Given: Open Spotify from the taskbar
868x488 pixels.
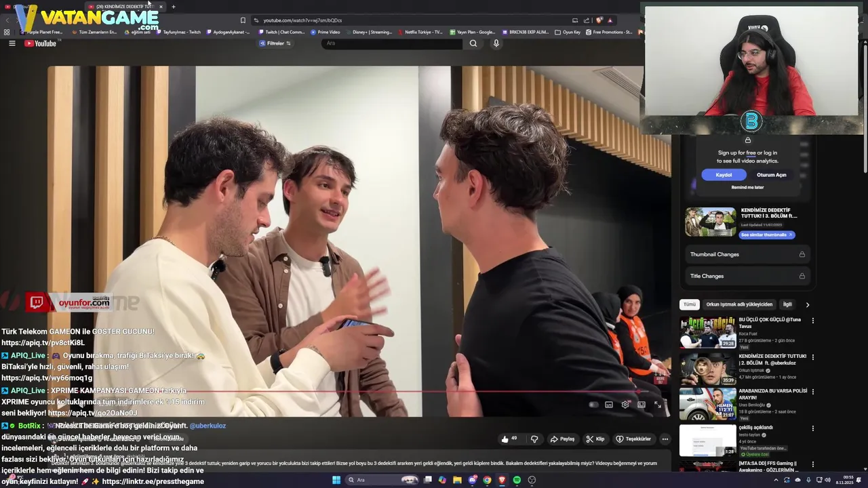Looking at the screenshot, I should pos(517,480).
